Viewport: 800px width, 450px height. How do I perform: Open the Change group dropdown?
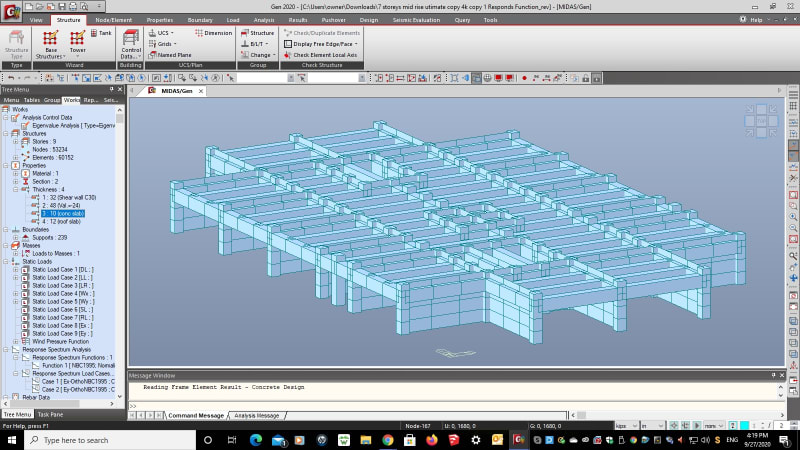click(259, 55)
